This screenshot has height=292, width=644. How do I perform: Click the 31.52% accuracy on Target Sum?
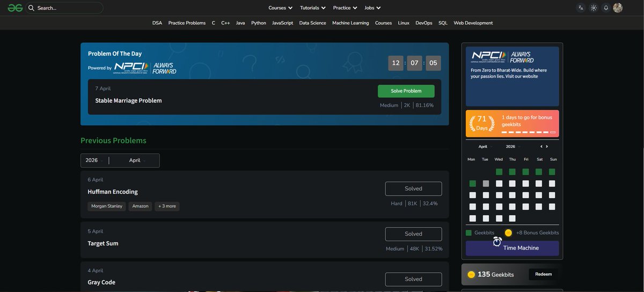point(434,249)
